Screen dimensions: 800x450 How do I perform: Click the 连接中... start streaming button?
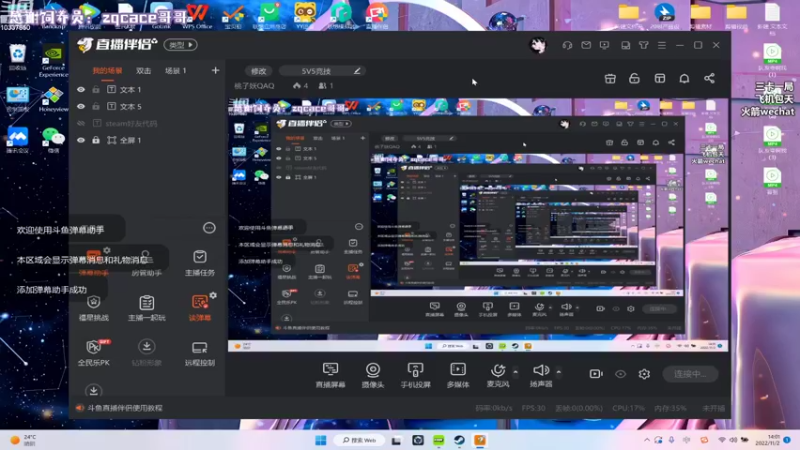[690, 374]
